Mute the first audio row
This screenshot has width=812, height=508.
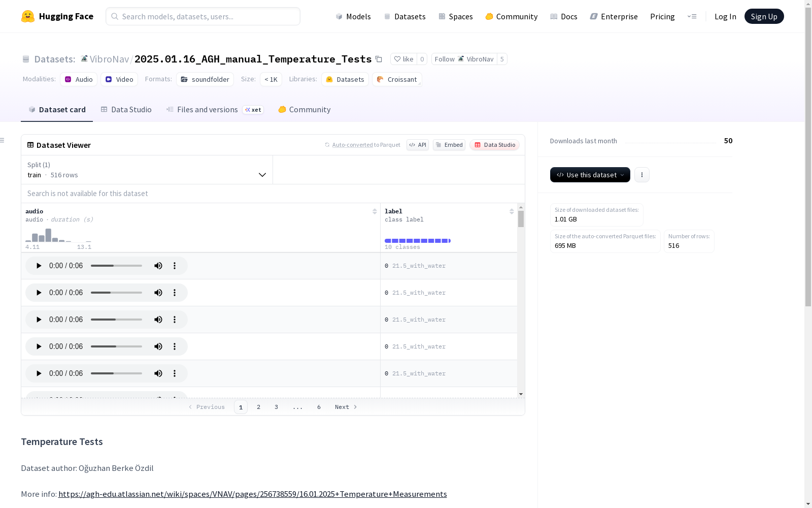158,266
